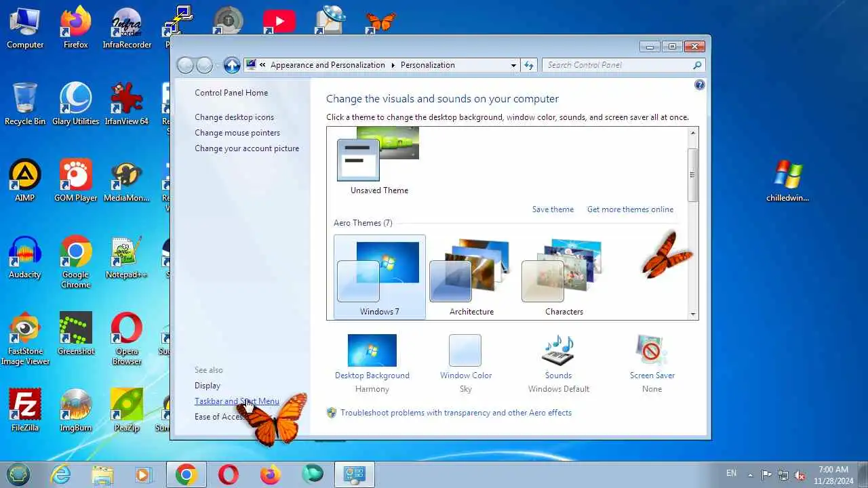Select the Opera Browser desktop shortcut

click(126, 339)
